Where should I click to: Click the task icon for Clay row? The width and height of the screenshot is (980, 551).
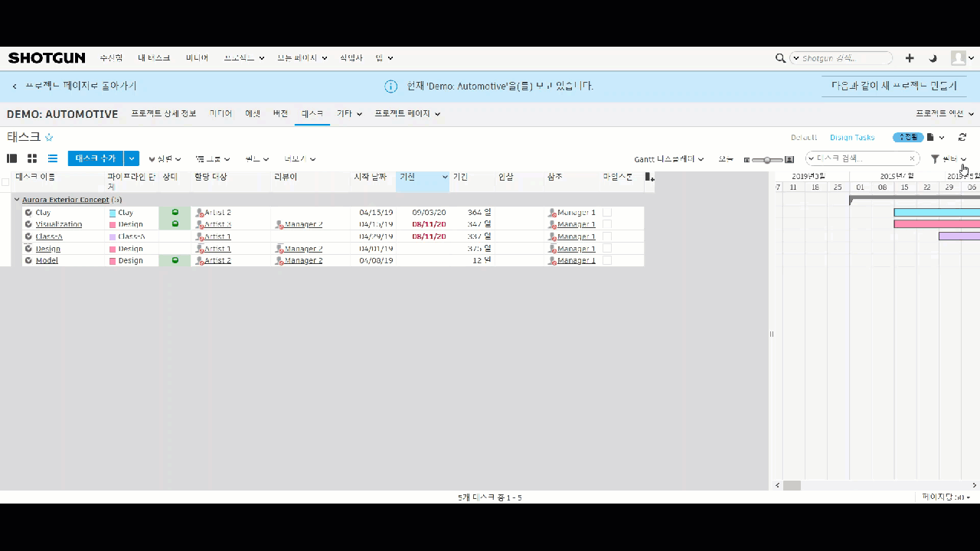tap(28, 213)
